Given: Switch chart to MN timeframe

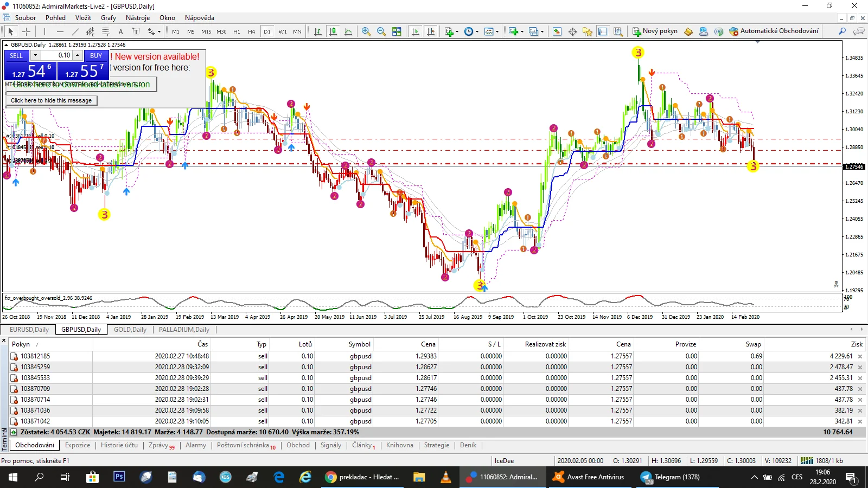Looking at the screenshot, I should tap(297, 31).
